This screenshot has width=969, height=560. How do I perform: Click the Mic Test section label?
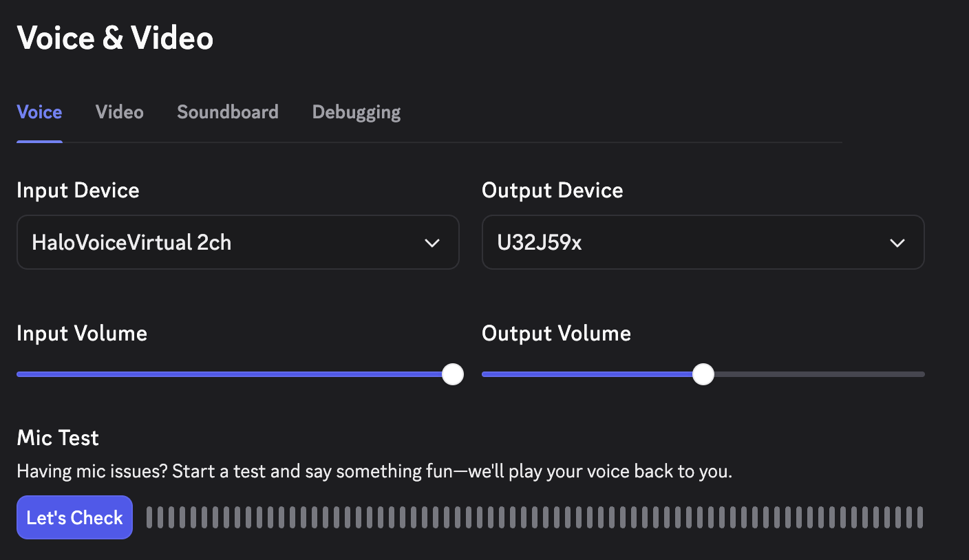[57, 438]
